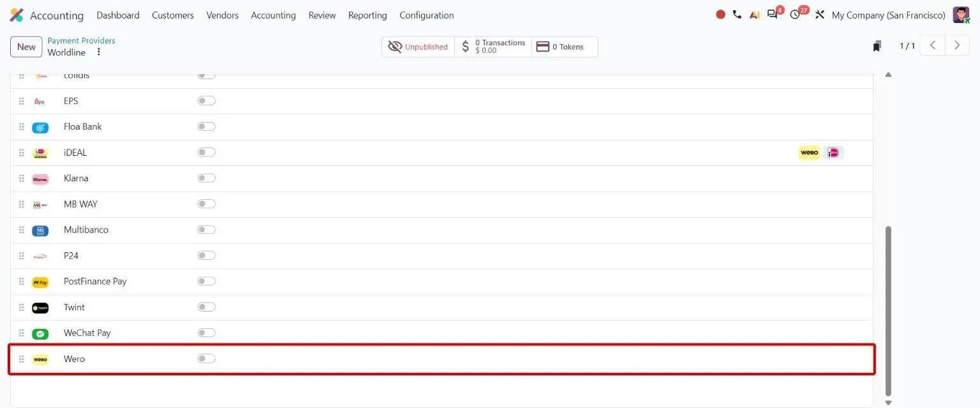Enable the EPS payment method toggle
The width and height of the screenshot is (980, 408).
(x=206, y=101)
